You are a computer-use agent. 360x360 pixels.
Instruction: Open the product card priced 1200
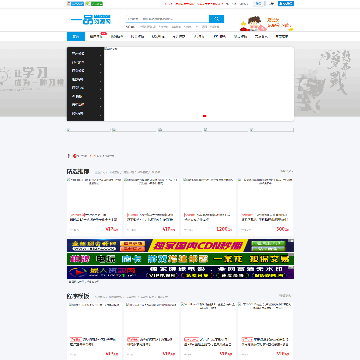click(x=208, y=207)
